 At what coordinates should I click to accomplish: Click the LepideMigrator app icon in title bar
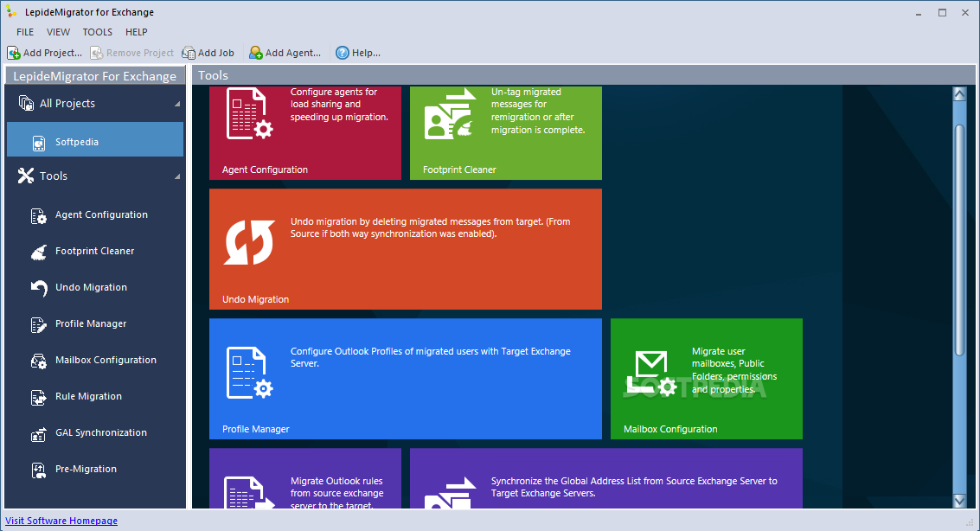coord(12,12)
